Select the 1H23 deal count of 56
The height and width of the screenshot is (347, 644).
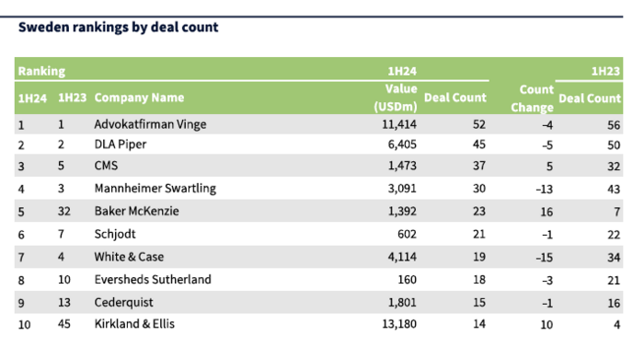coord(614,125)
